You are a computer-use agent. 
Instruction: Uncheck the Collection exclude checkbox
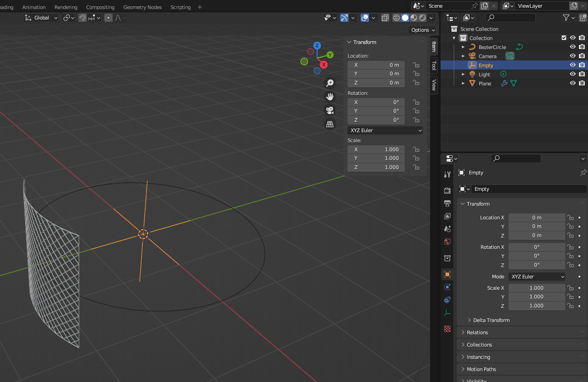tap(564, 38)
